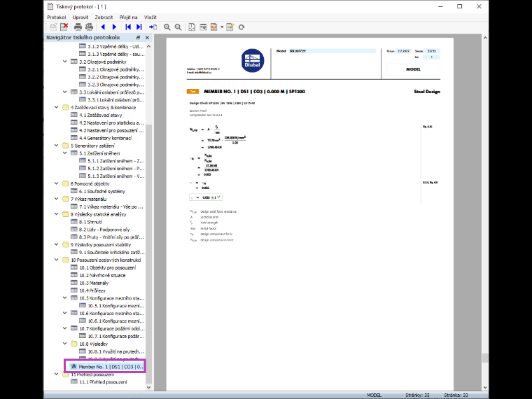Go to previous page with left blue arrow
Image resolution: width=532 pixels, height=399 pixels.
pyautogui.click(x=103, y=27)
